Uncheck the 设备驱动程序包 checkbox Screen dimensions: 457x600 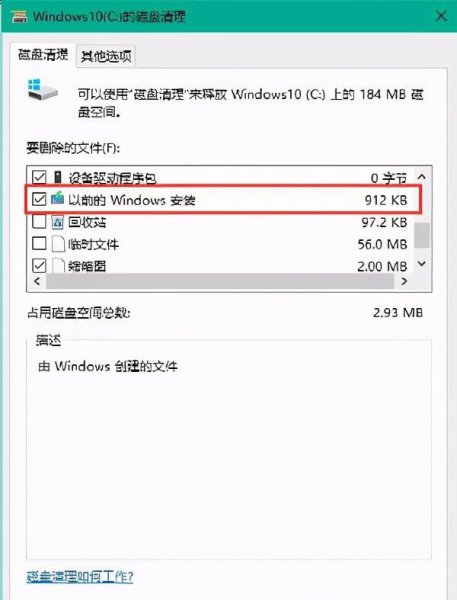pyautogui.click(x=39, y=177)
